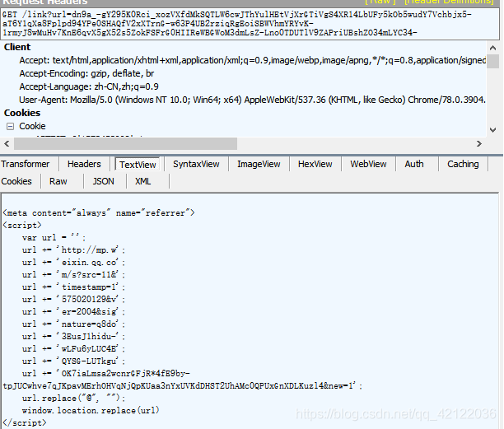Click the Client section heading
Image resolution: width=504 pixels, height=429 pixels.
(x=17, y=47)
